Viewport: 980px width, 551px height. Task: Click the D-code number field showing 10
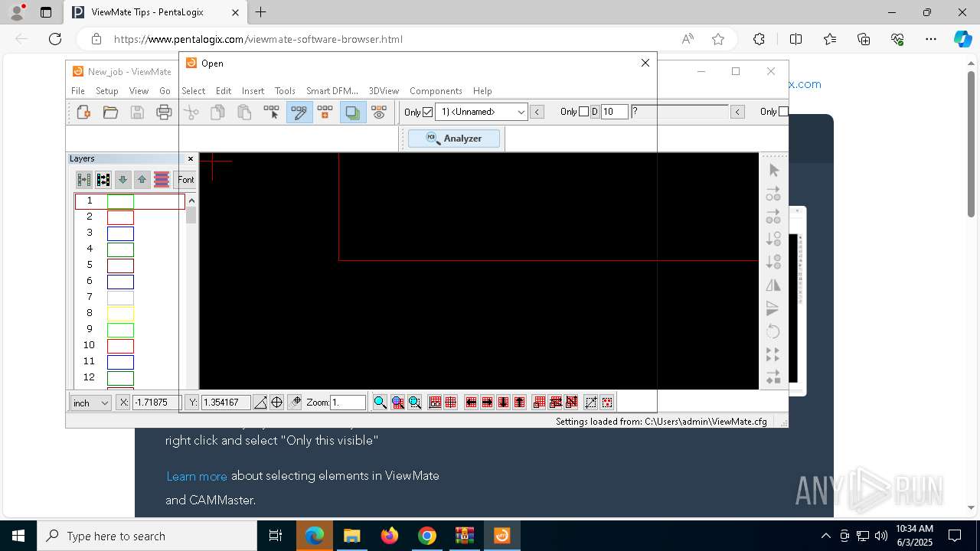coord(614,112)
